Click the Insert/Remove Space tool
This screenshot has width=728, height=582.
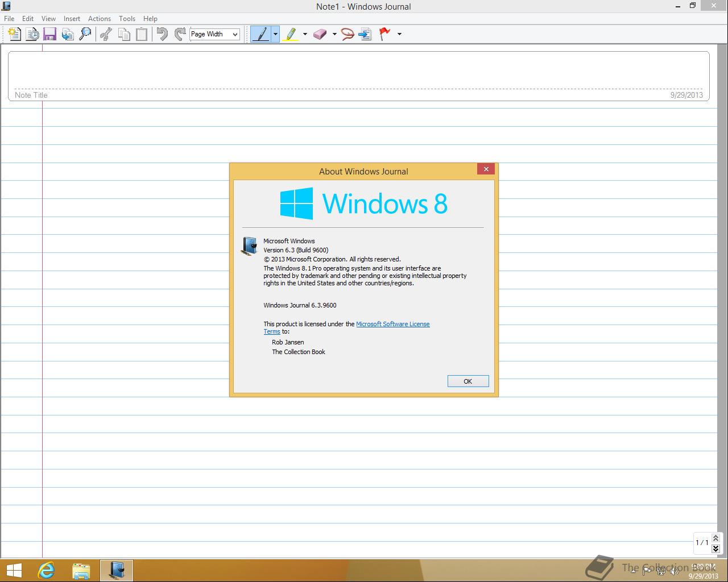tap(365, 34)
